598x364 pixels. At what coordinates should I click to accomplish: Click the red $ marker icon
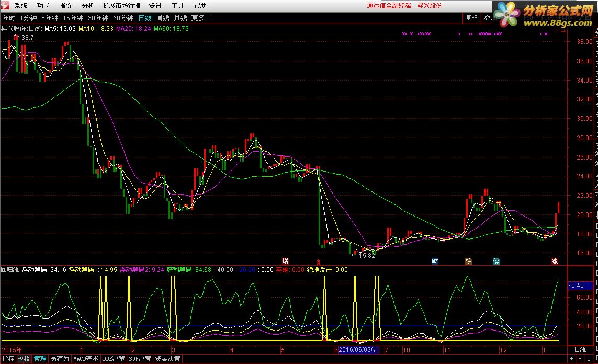click(318, 262)
